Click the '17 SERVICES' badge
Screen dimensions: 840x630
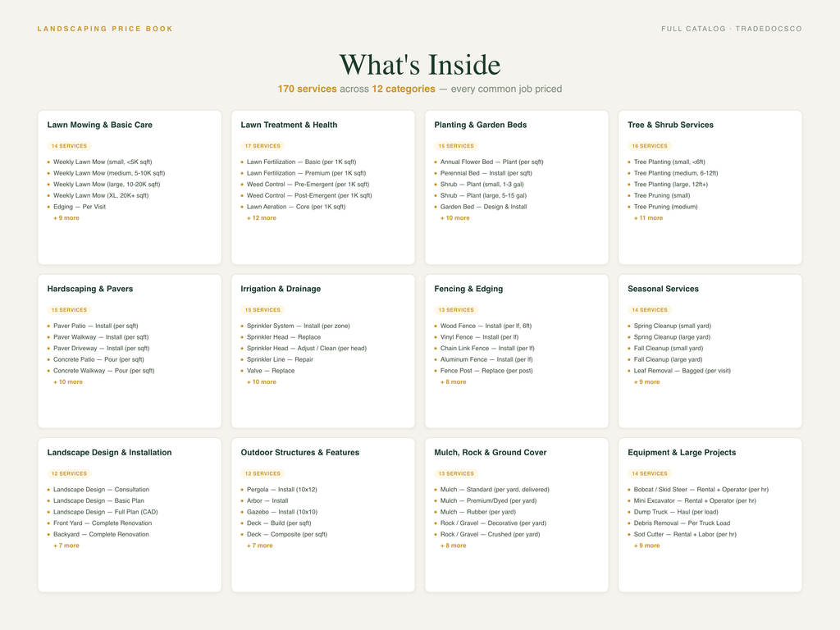click(x=262, y=146)
